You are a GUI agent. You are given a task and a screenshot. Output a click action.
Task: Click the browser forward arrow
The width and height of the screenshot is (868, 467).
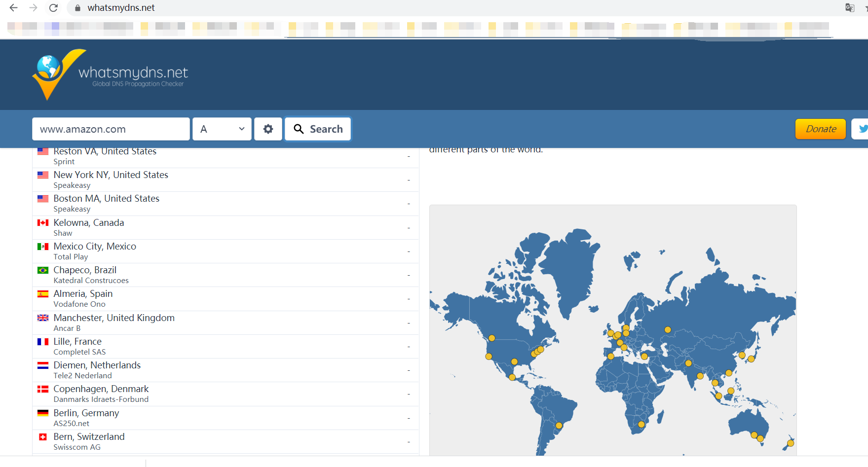point(33,8)
